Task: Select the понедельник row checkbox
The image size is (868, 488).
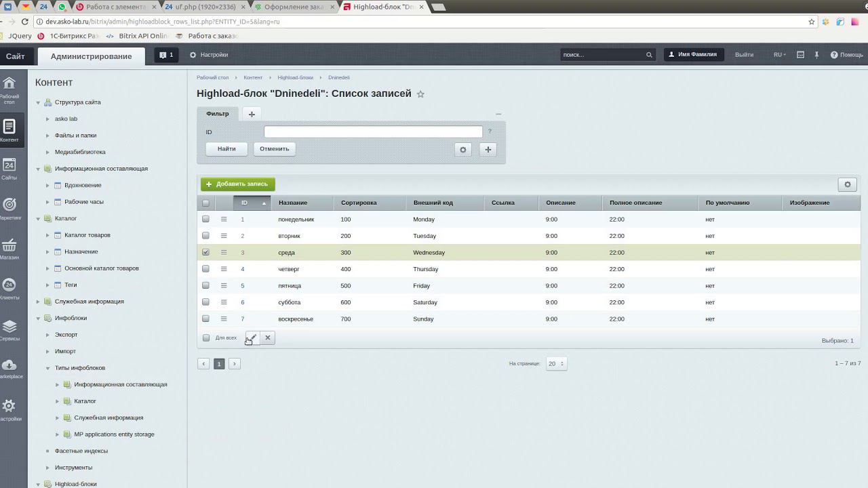Action: click(206, 219)
